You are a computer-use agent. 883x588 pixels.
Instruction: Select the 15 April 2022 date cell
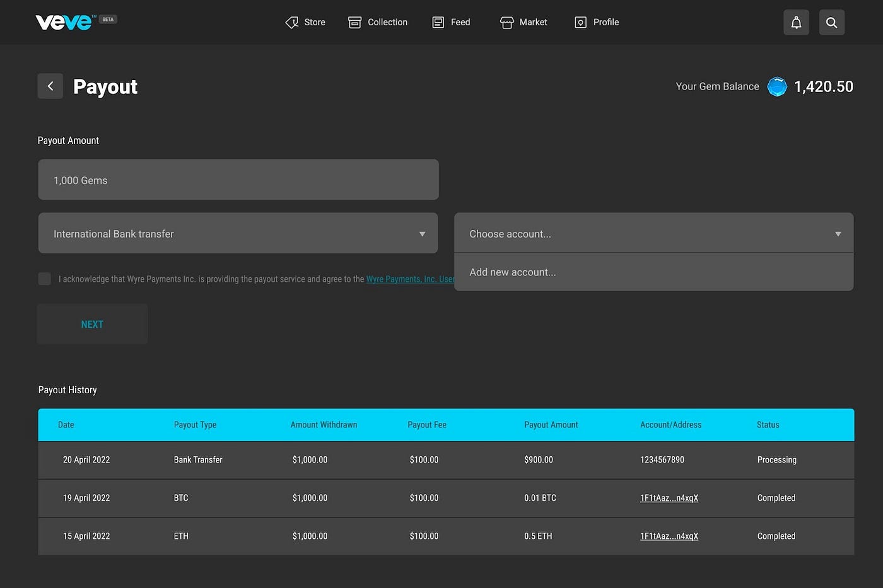pos(86,536)
